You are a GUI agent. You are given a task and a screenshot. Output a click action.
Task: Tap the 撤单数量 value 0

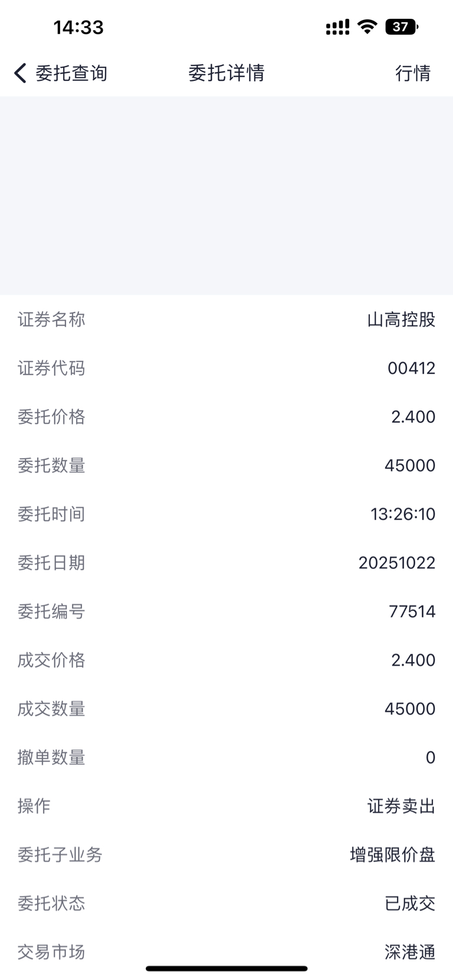click(430, 758)
